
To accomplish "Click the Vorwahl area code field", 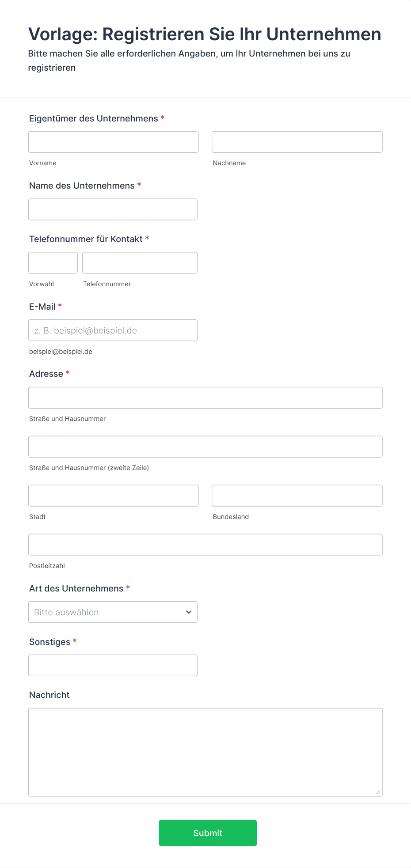I will [53, 263].
